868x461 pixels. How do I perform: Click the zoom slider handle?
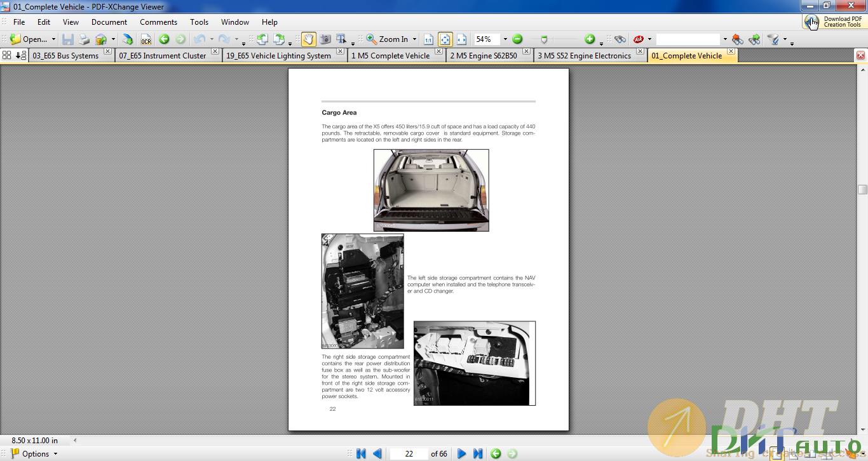pyautogui.click(x=544, y=39)
